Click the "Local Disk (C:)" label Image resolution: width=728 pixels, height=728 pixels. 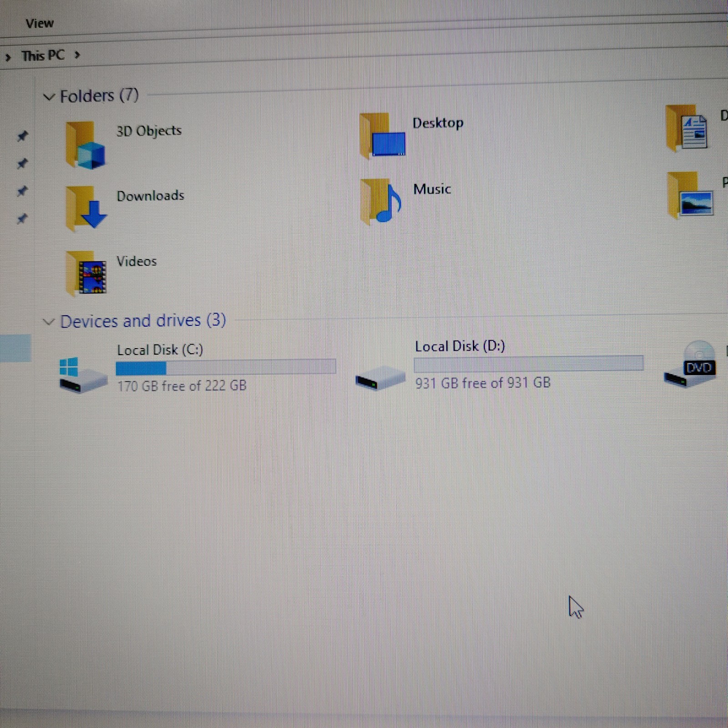tap(160, 349)
